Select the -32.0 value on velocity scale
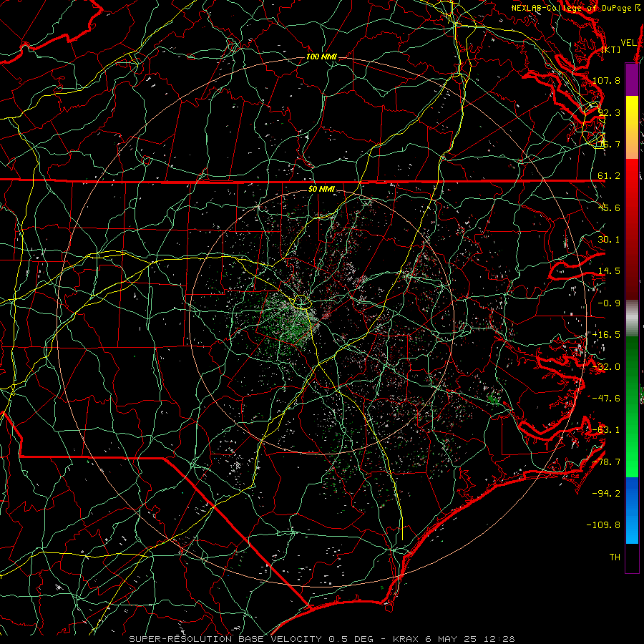This screenshot has width=644, height=644. [x=606, y=367]
